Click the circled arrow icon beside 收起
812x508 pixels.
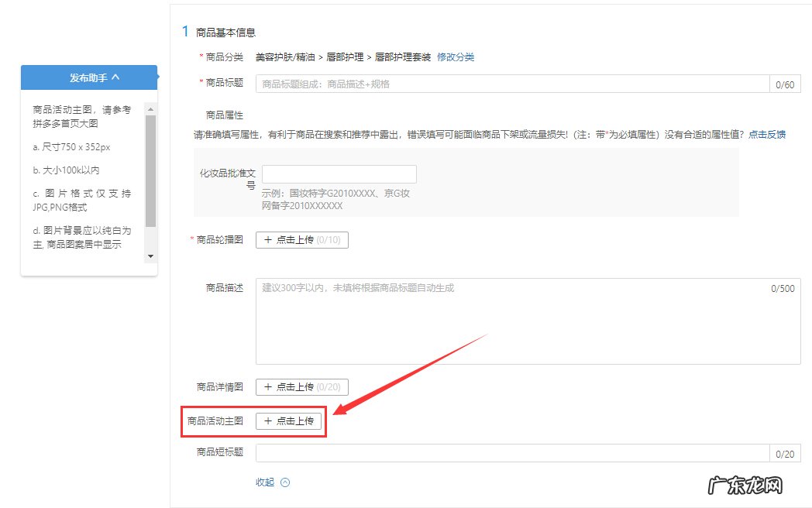click(284, 482)
